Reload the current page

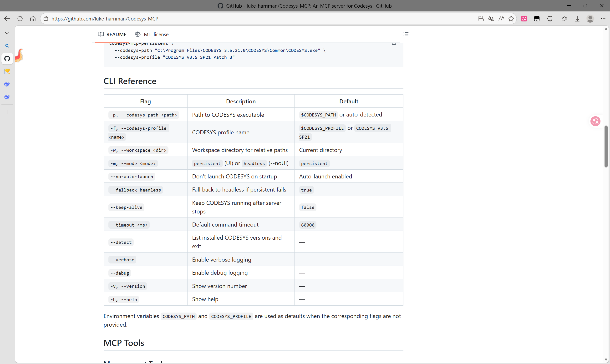click(x=20, y=19)
